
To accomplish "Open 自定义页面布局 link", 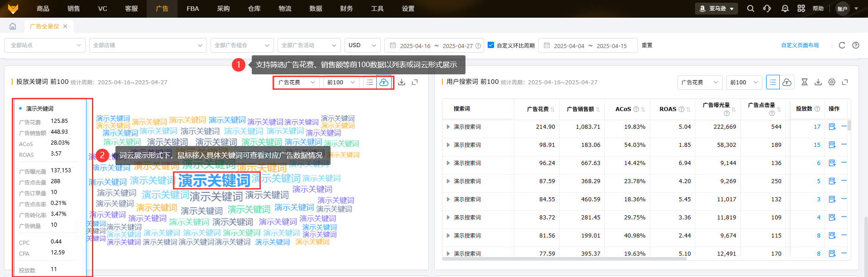I will [800, 45].
